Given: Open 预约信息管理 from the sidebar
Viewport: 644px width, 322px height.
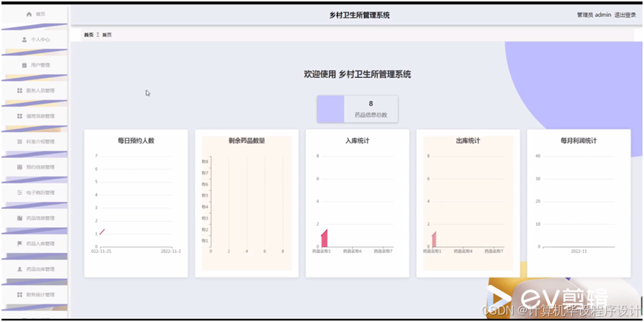Looking at the screenshot, I should [x=35, y=167].
